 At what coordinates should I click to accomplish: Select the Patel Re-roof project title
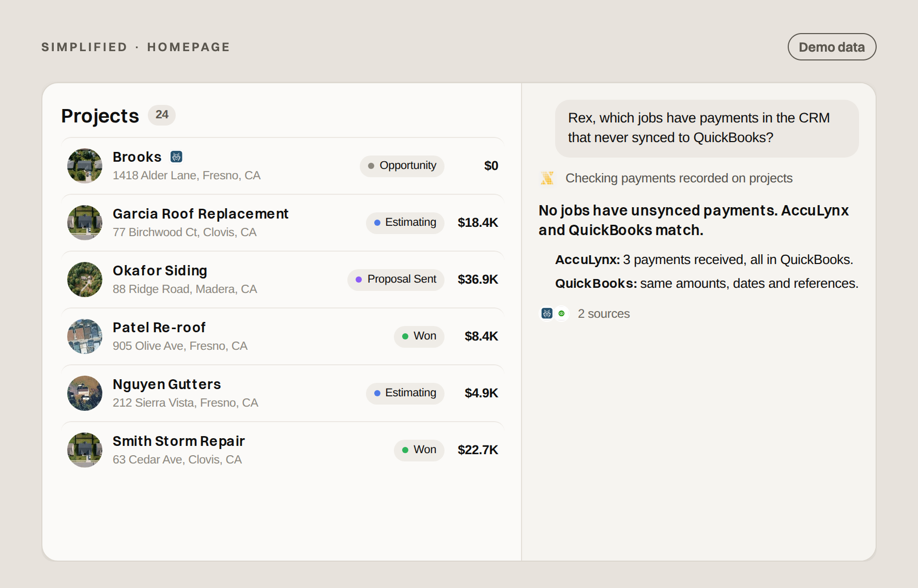click(159, 327)
